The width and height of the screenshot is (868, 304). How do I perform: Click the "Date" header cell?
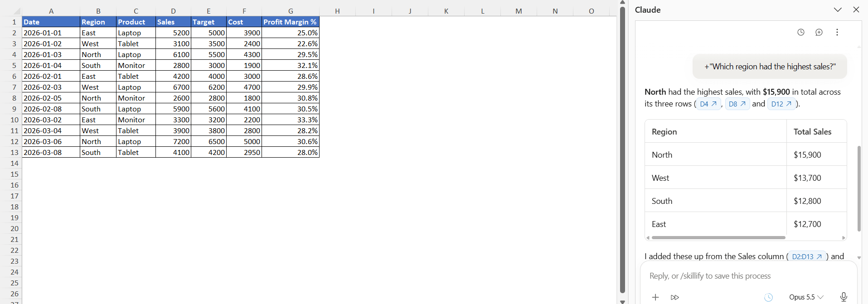pyautogui.click(x=51, y=22)
